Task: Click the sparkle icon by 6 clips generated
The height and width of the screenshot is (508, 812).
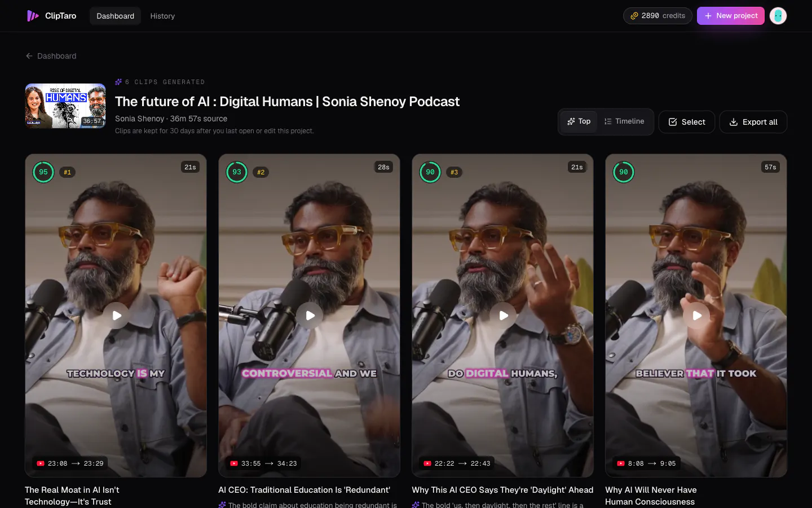Action: tap(118, 82)
